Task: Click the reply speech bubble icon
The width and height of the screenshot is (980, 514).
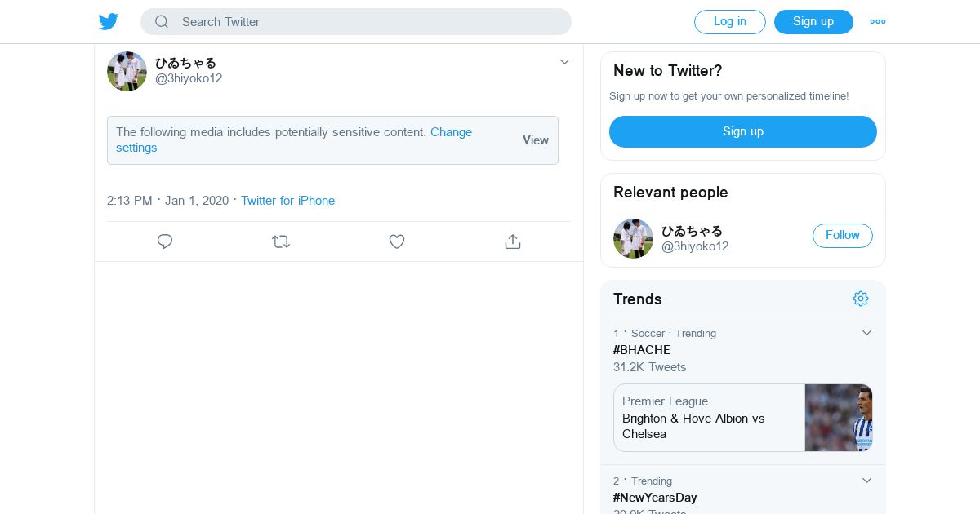Action: point(165,241)
